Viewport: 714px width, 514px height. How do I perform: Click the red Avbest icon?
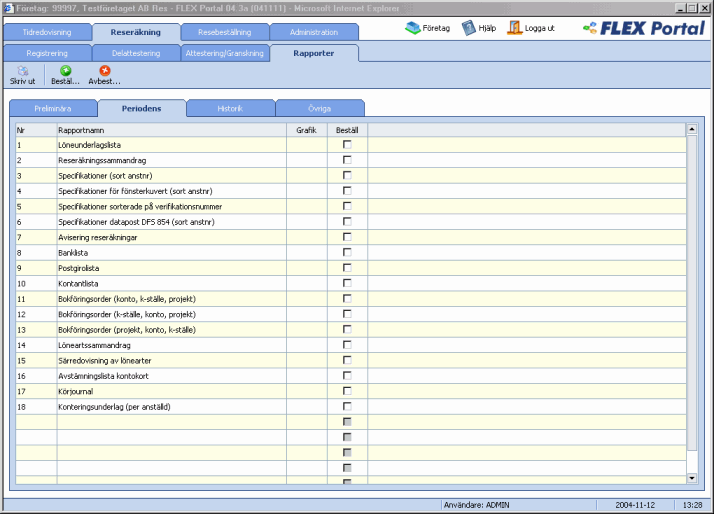[x=104, y=71]
